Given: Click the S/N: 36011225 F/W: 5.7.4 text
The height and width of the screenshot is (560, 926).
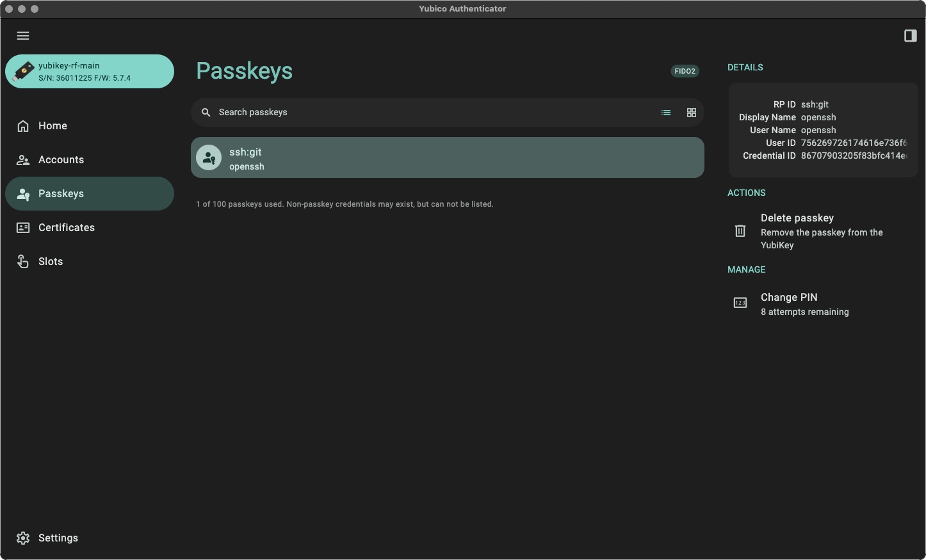Looking at the screenshot, I should (85, 78).
